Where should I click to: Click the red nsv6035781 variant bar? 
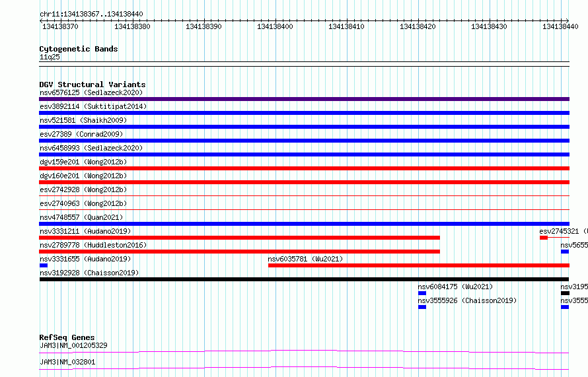click(419, 265)
